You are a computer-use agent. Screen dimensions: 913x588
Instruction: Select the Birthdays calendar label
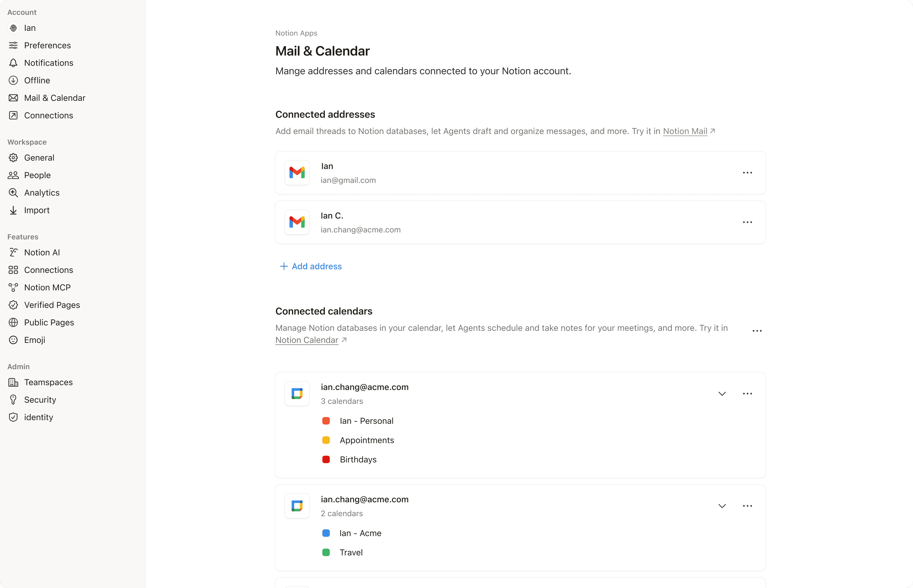click(x=358, y=460)
